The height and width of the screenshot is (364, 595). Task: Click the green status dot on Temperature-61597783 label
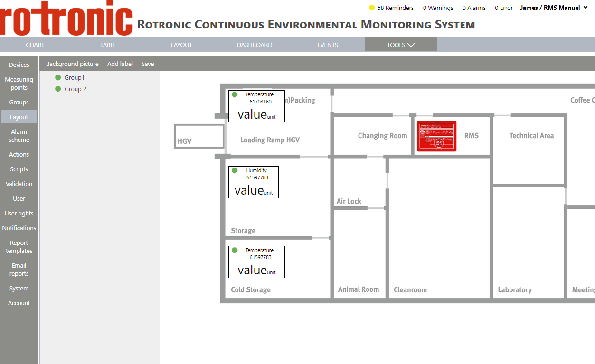[x=235, y=250]
